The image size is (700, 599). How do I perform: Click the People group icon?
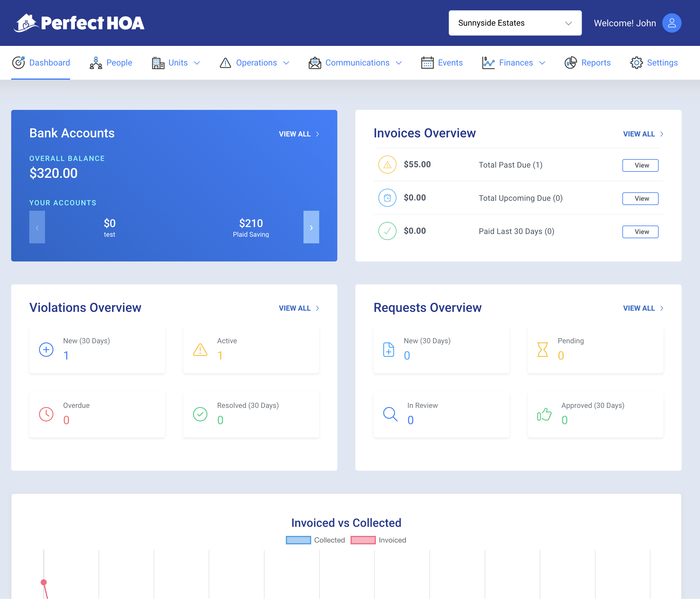coord(96,63)
